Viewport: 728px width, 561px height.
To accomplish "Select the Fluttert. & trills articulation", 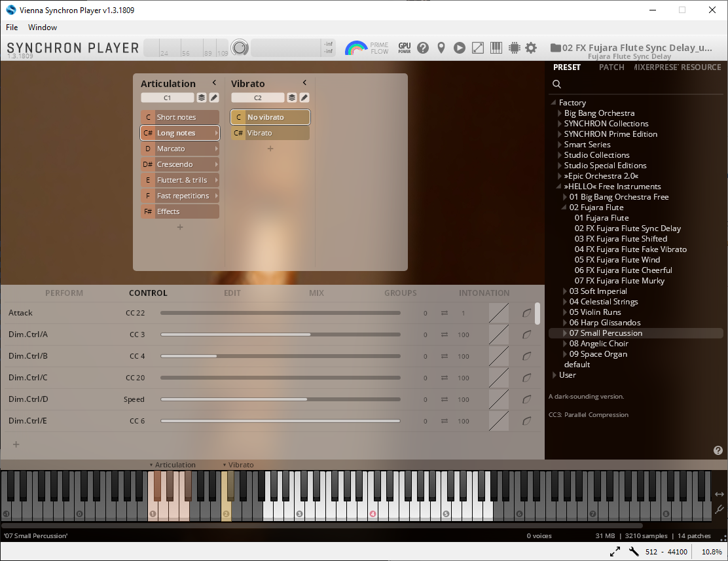I will 179,180.
